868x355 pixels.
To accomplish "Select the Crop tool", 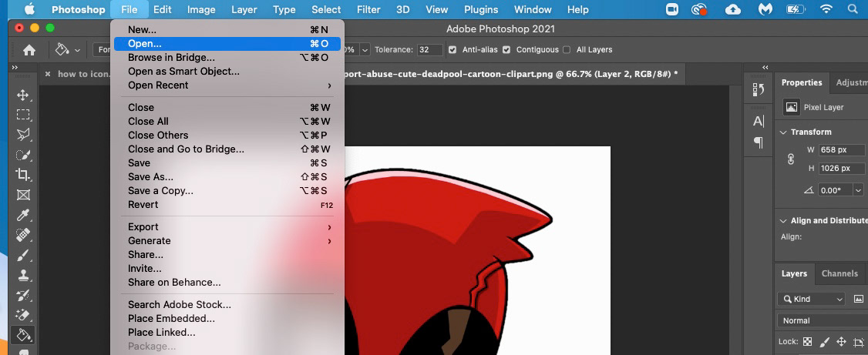I will (x=22, y=175).
